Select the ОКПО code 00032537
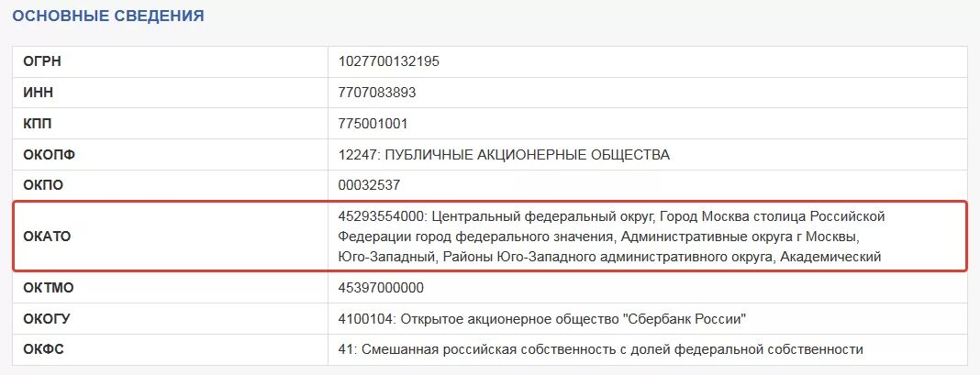Viewport: 980px width, 375px height. click(x=369, y=185)
